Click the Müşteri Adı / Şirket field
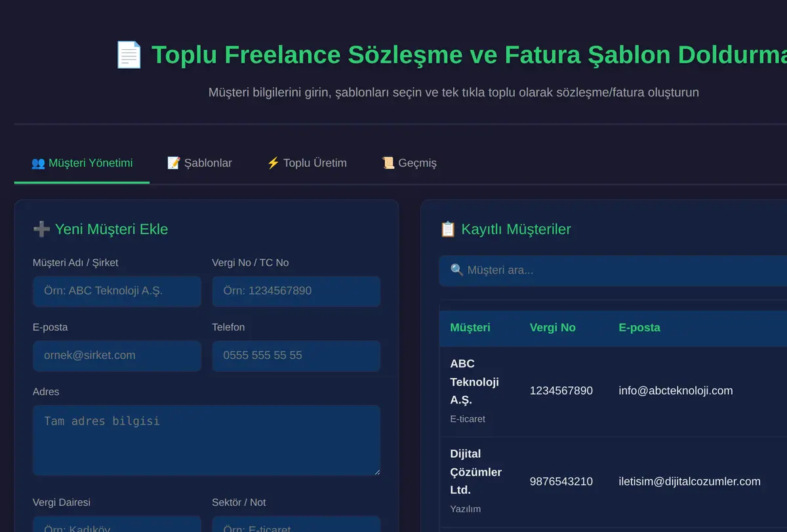 tap(117, 291)
